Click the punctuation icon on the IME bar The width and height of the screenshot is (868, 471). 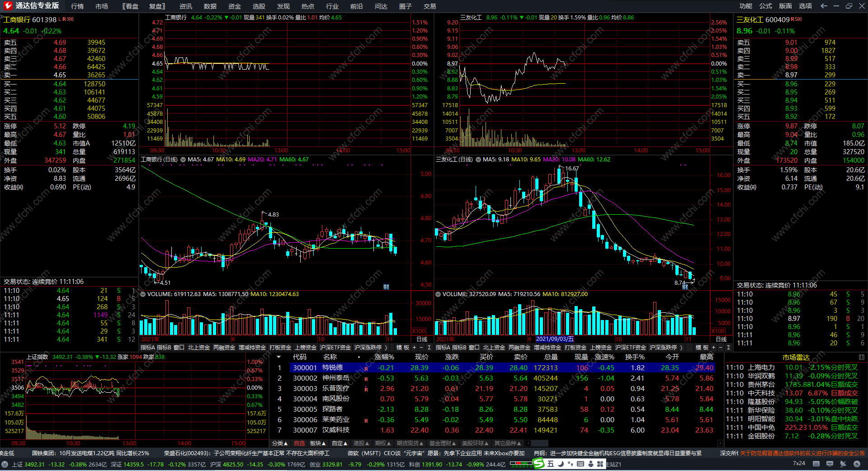click(570, 464)
